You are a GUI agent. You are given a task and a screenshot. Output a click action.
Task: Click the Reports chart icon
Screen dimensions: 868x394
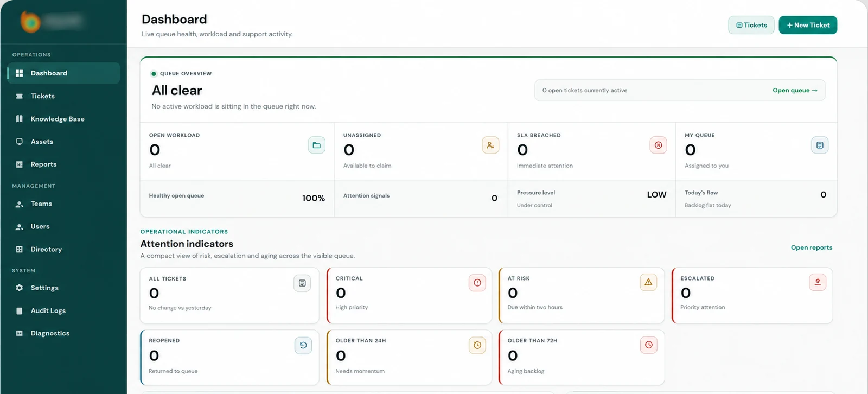click(x=20, y=164)
